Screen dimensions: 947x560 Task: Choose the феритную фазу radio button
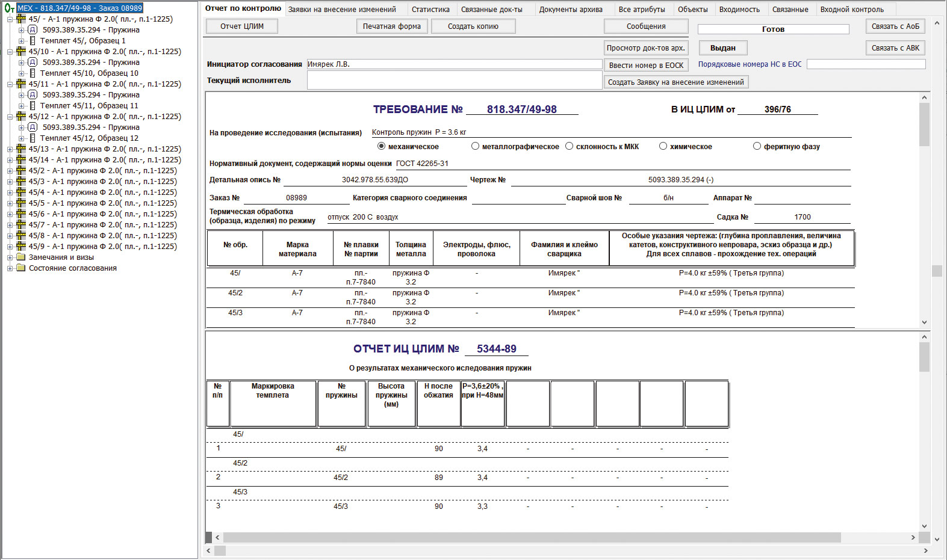[757, 146]
